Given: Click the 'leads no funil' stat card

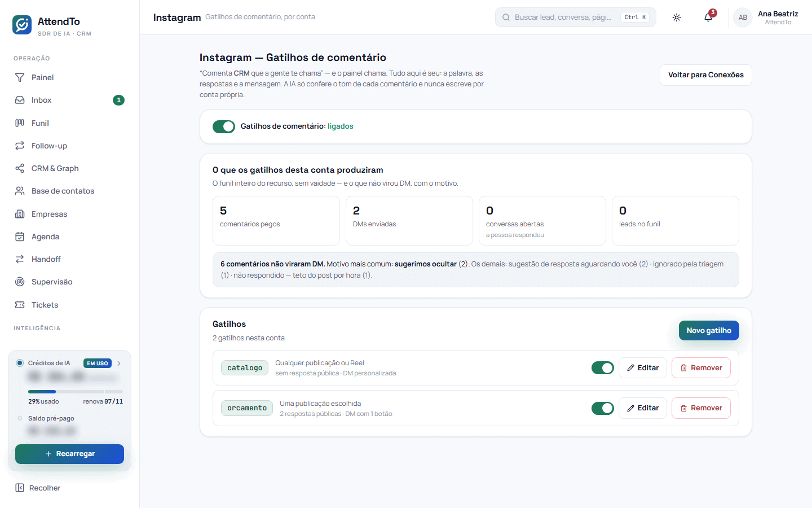Looking at the screenshot, I should pos(676,221).
